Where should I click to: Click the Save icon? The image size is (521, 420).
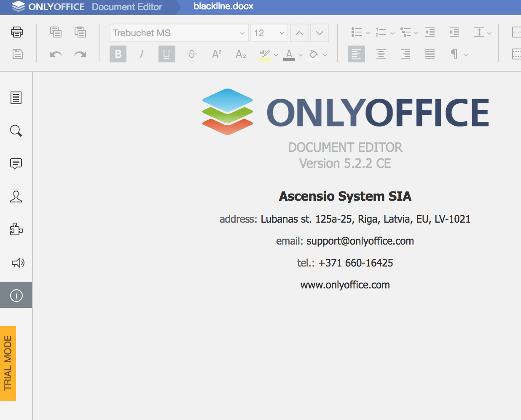click(x=17, y=54)
